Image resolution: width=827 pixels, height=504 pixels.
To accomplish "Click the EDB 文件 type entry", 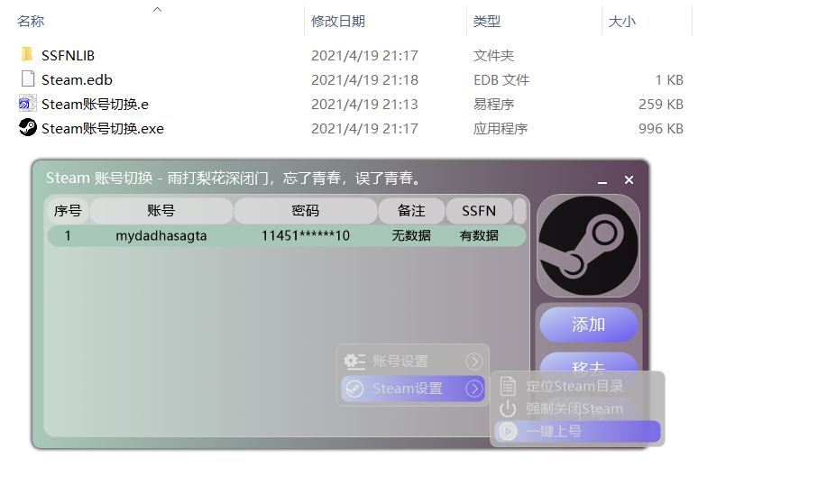I will (501, 79).
